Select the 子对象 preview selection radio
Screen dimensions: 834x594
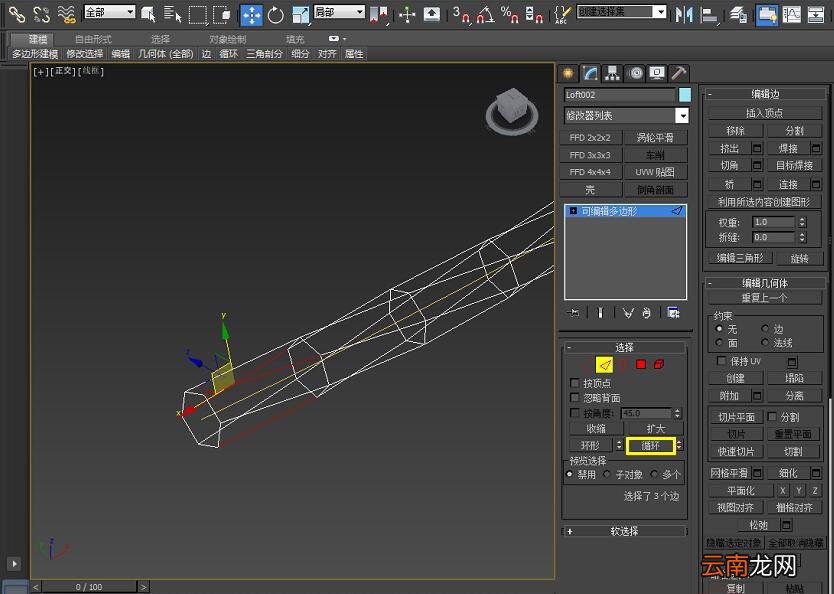[x=607, y=474]
